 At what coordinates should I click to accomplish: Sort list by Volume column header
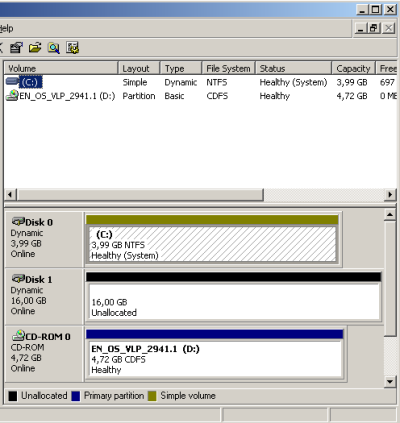coord(61,68)
